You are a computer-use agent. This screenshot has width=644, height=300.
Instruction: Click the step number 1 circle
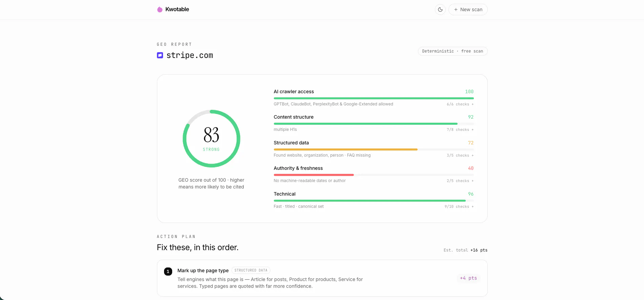click(x=168, y=272)
